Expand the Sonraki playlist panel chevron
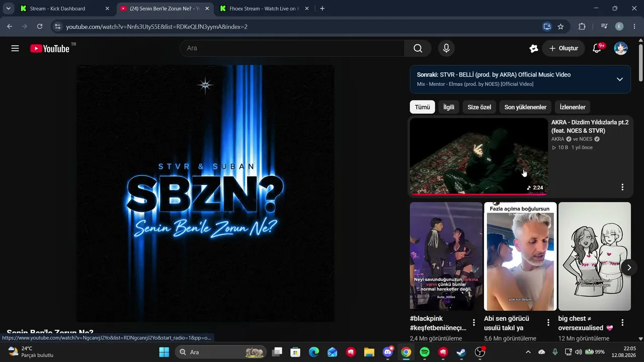Screen dimensions: 644x362 (619, 79)
